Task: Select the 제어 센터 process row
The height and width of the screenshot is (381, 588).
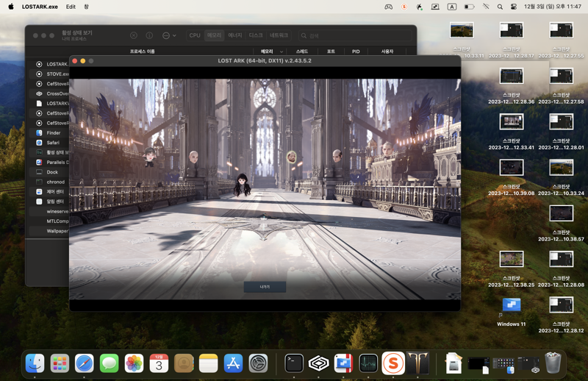Action: pyautogui.click(x=49, y=191)
